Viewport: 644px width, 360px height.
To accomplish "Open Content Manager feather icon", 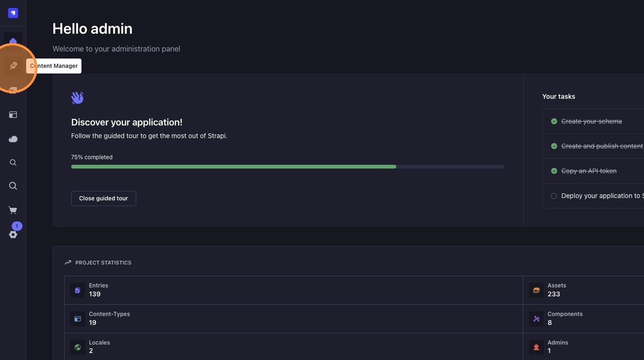I will 13,66.
